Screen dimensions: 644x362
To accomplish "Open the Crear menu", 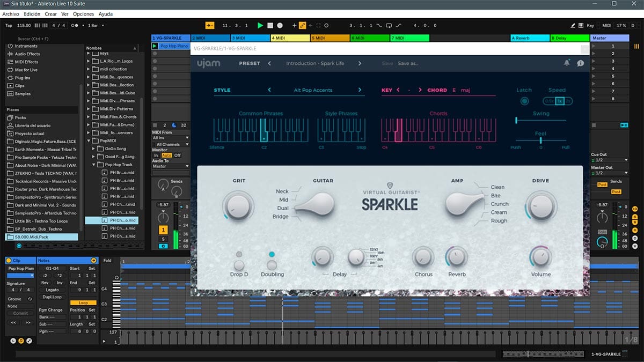I will pyautogui.click(x=51, y=14).
